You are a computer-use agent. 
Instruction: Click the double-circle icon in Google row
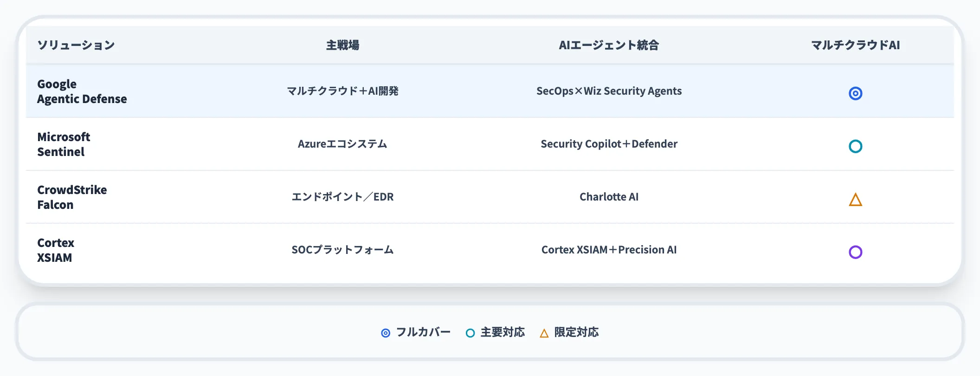pyautogui.click(x=855, y=93)
